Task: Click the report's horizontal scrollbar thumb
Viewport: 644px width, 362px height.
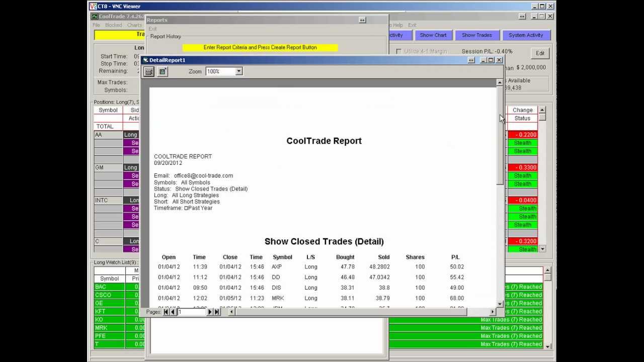Action: tap(351, 312)
